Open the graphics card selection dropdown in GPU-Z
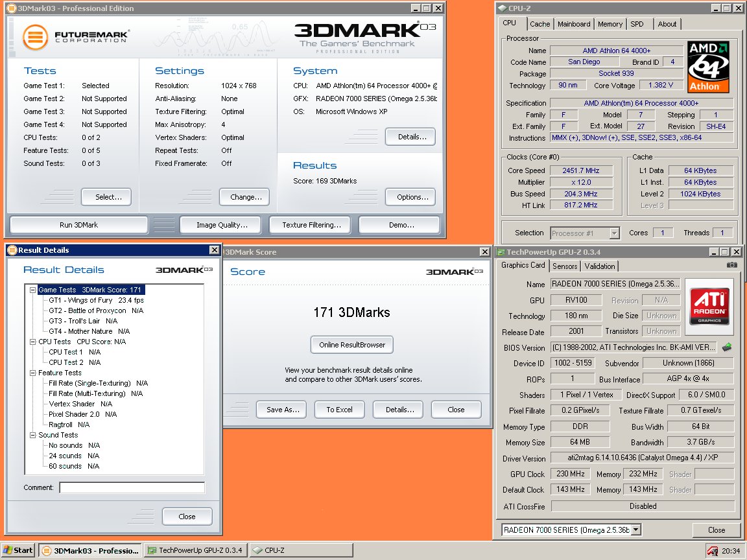The image size is (747, 560). click(x=635, y=530)
